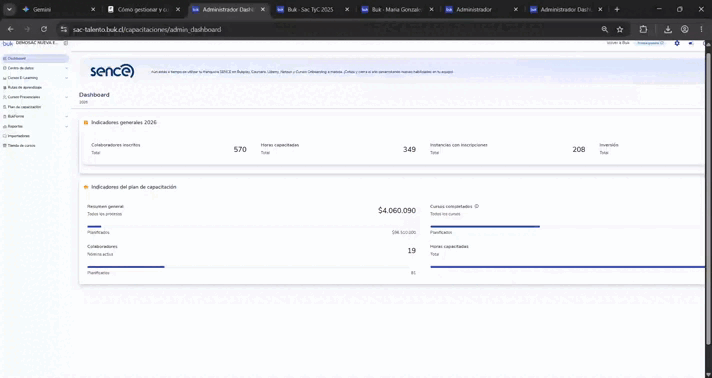Click the Sence logo banner
The width and height of the screenshot is (712, 378).
tap(112, 71)
